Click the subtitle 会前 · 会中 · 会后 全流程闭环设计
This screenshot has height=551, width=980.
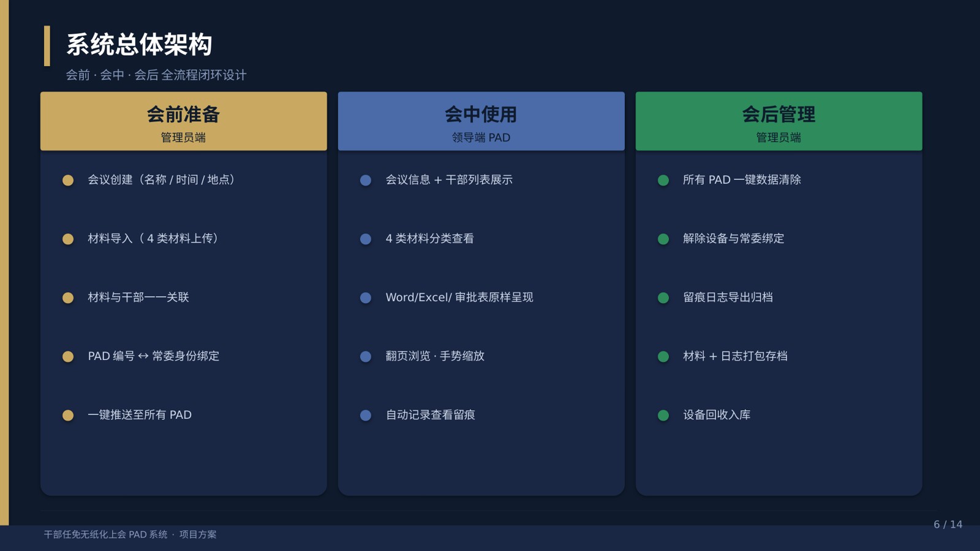click(156, 75)
